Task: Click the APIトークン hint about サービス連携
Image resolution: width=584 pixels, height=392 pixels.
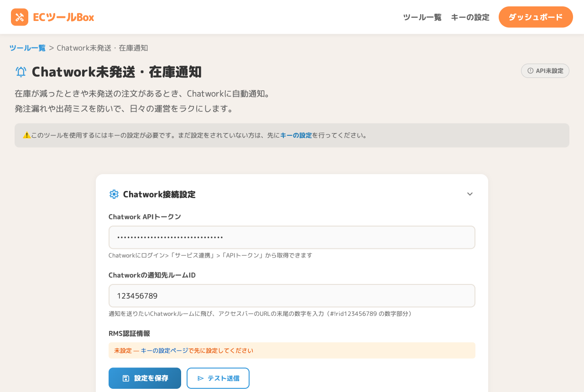Action: click(210, 255)
